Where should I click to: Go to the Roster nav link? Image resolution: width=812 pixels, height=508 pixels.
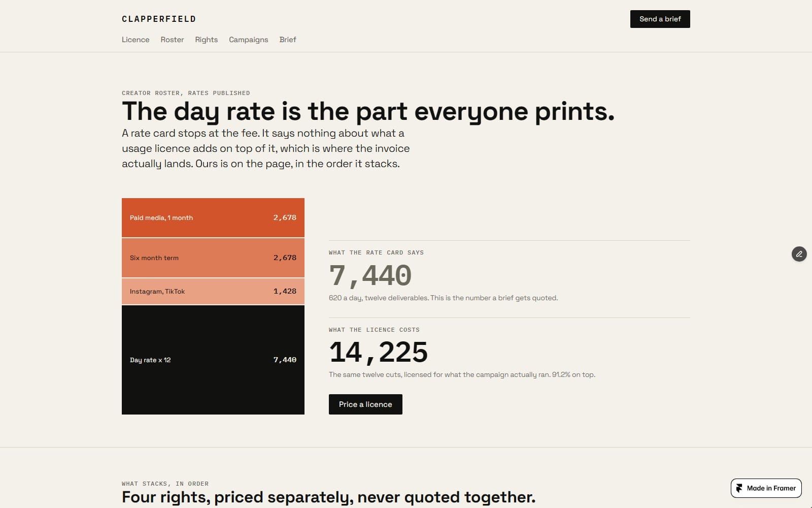click(172, 40)
